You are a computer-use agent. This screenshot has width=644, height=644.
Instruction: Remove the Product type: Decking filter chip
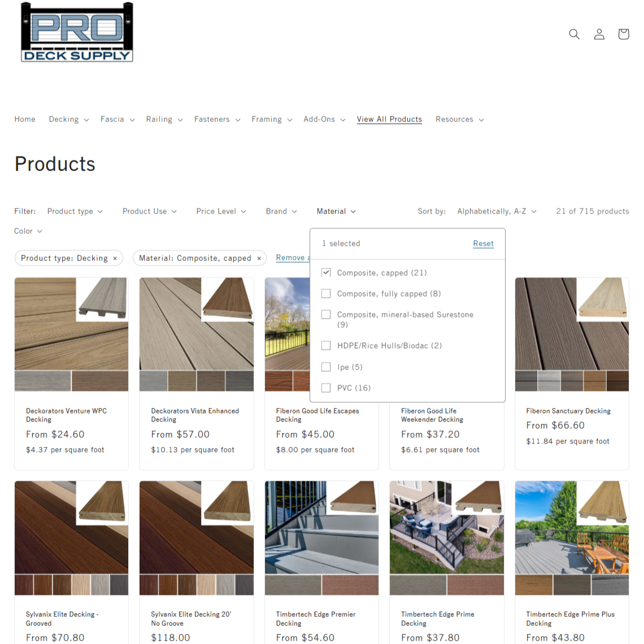click(115, 258)
